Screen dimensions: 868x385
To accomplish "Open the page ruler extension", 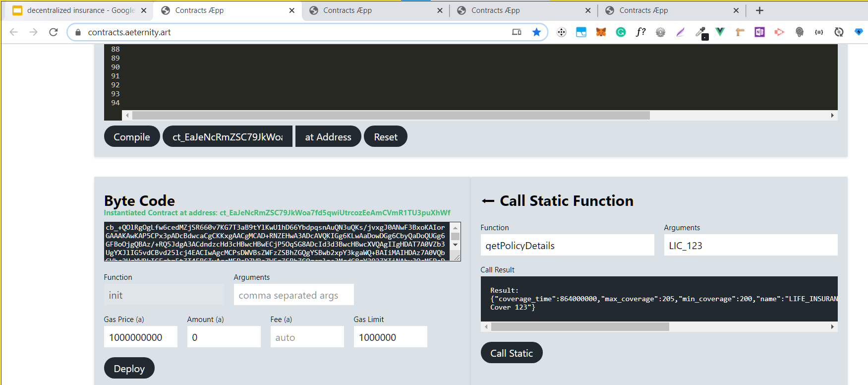I will tap(740, 32).
